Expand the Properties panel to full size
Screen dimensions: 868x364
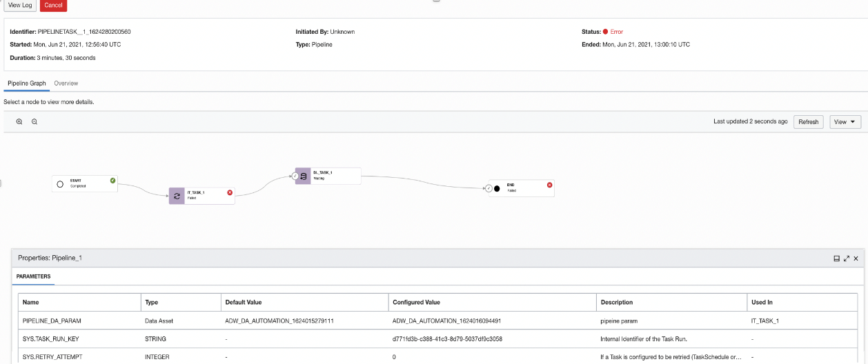847,259
